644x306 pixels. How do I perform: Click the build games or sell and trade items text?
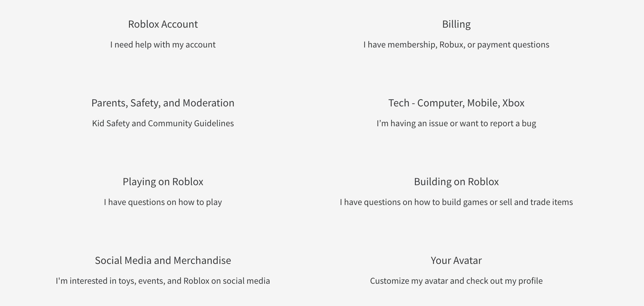click(x=456, y=202)
